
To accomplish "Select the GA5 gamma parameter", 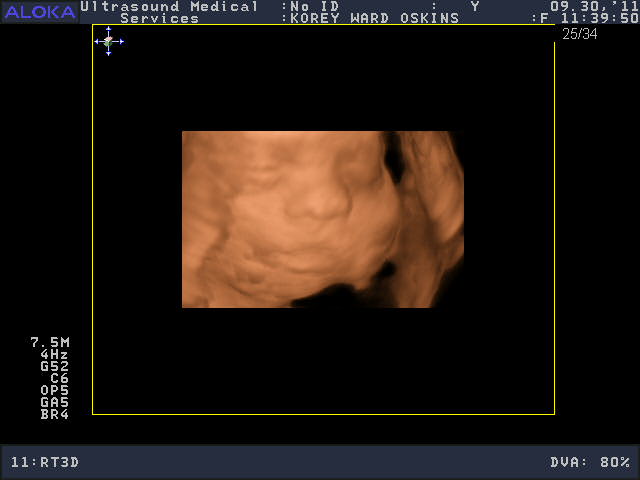I will click(x=54, y=403).
